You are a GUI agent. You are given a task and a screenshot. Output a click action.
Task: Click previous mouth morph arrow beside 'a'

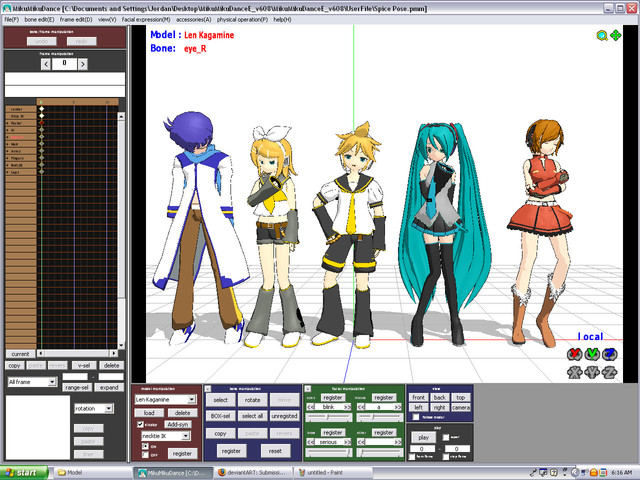(x=361, y=407)
